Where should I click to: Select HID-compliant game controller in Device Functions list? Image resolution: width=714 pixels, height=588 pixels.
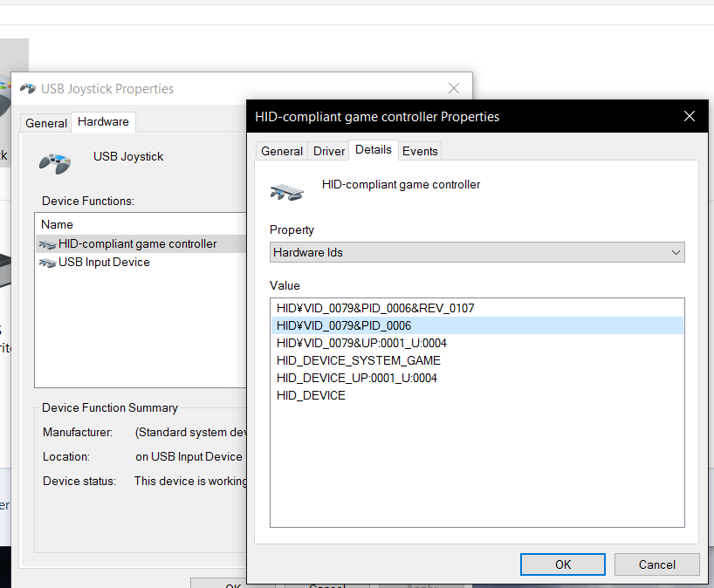141,244
